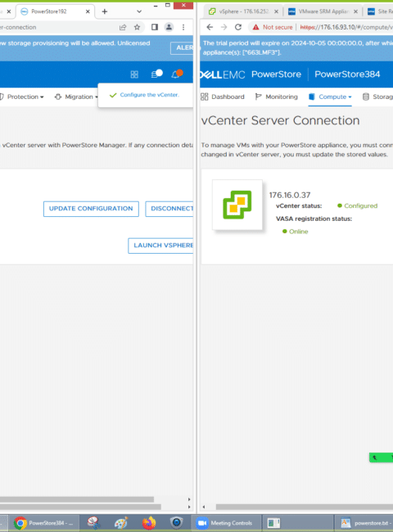Go forward in the right browser window
393x532 pixels.
tap(224, 27)
